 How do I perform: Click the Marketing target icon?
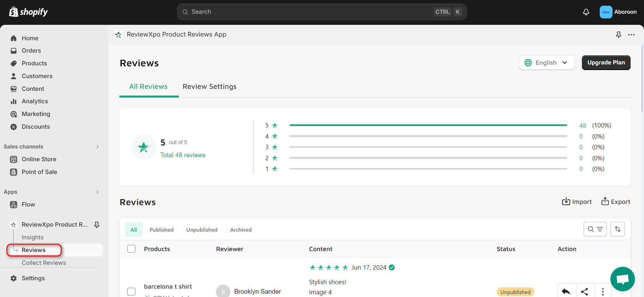tap(14, 114)
